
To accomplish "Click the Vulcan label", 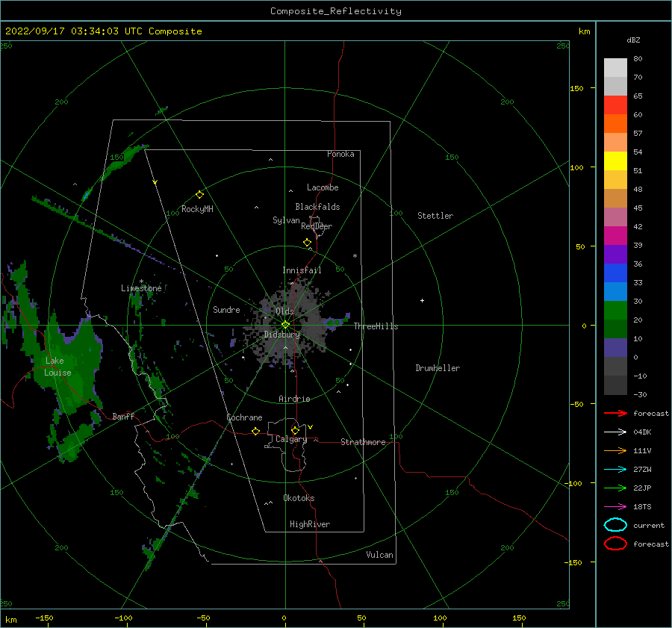I will [x=379, y=555].
